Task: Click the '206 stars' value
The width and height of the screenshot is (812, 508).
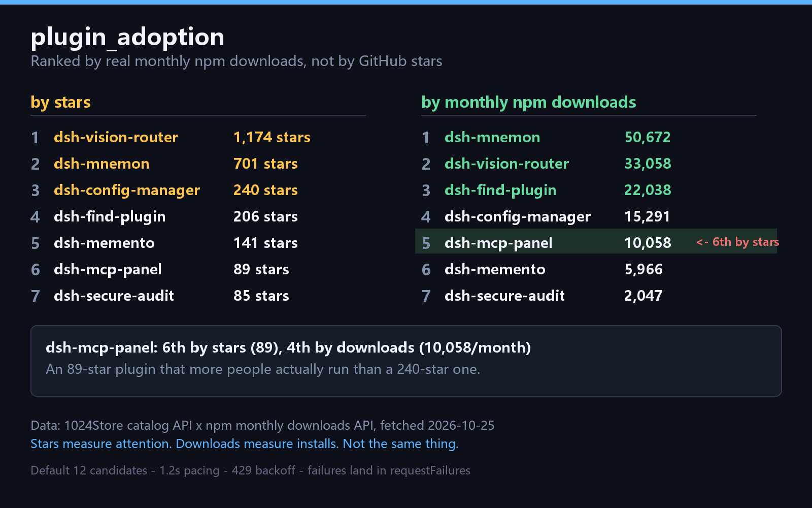Action: (265, 216)
